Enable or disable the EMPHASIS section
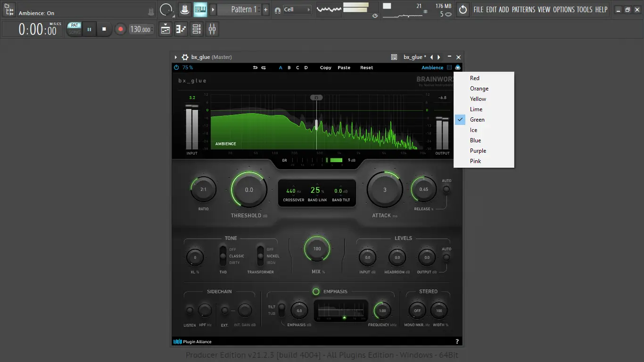The width and height of the screenshot is (644, 362). pyautogui.click(x=316, y=291)
